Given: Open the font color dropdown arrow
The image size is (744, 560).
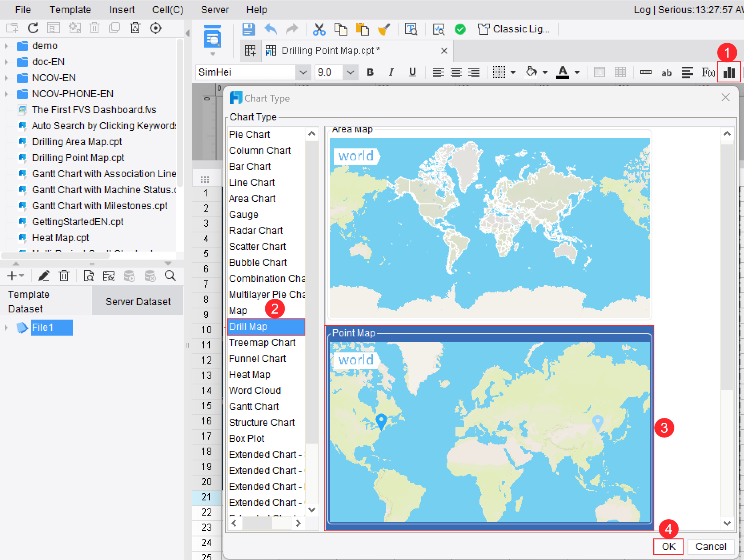Looking at the screenshot, I should (577, 72).
